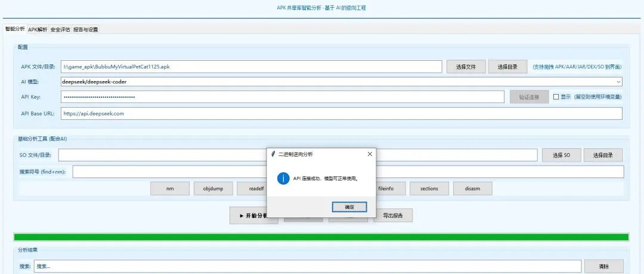Focus the API Key password field

tap(283, 97)
